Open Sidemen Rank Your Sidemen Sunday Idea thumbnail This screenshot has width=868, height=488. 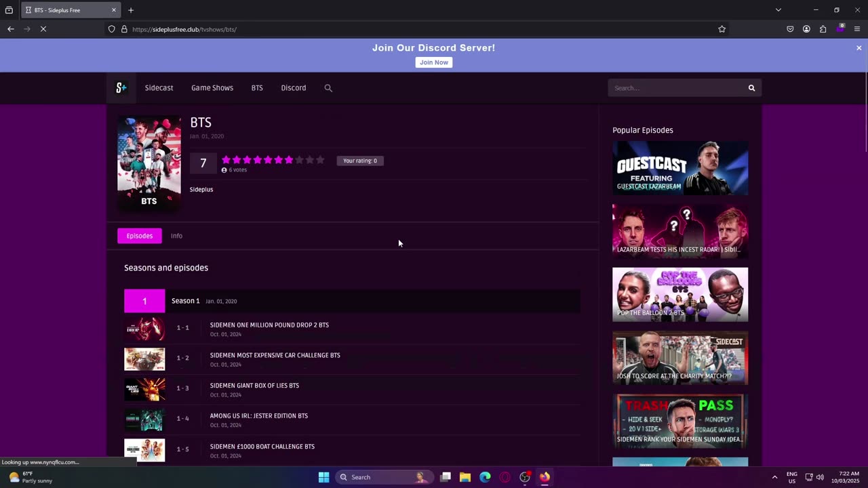click(x=680, y=421)
